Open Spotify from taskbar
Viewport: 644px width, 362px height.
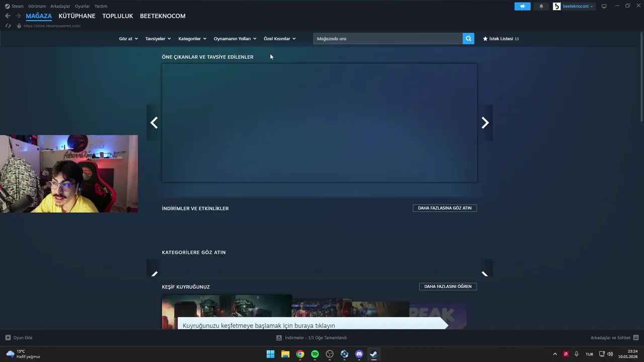[315, 354]
